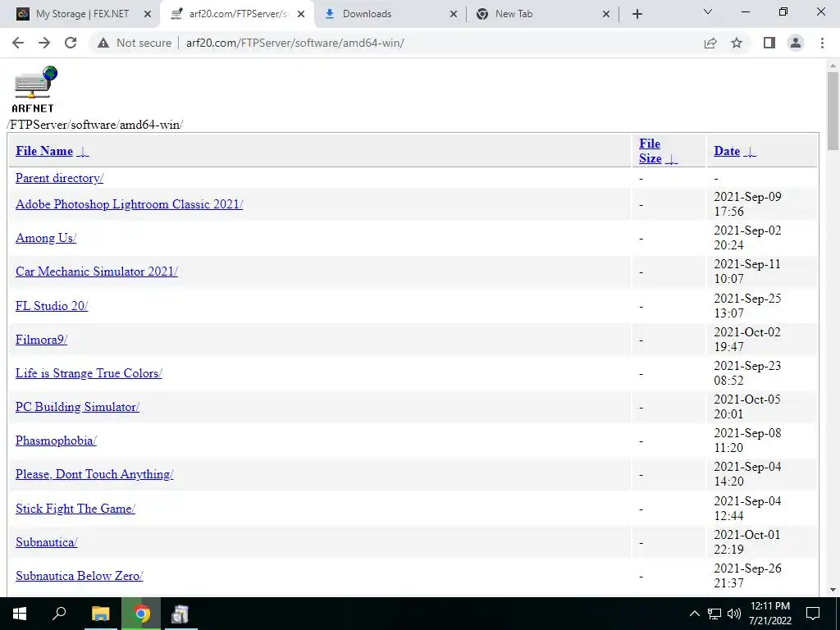Open the Chrome side panel
The image size is (840, 630).
pyautogui.click(x=769, y=43)
